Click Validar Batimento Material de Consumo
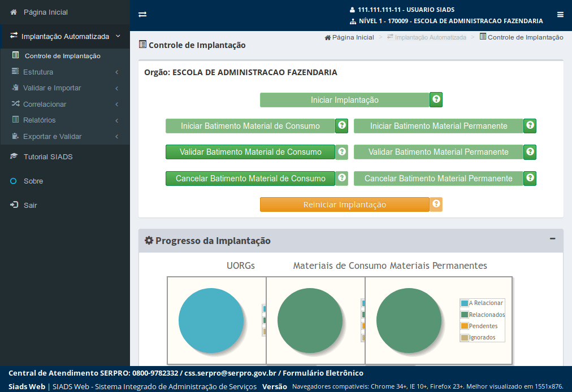This screenshot has height=392, width=572. pos(250,152)
